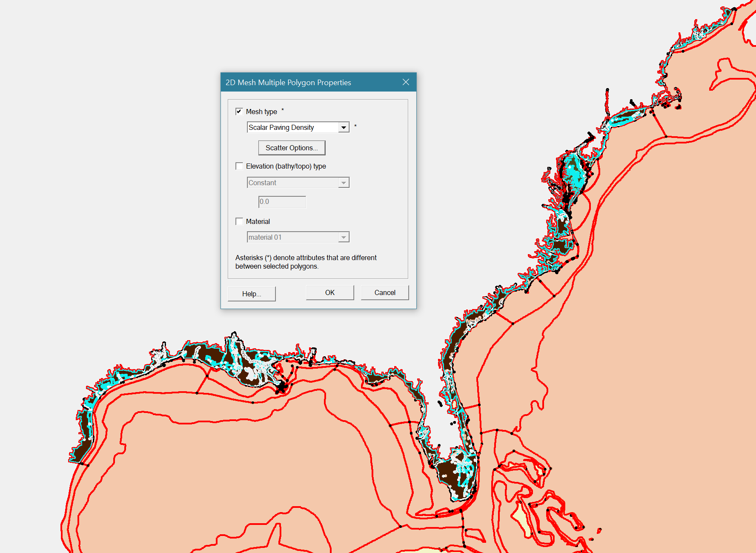Enable the Elevation (bathy/topo) type checkbox
Viewport: 756px width, 553px height.
(x=239, y=166)
